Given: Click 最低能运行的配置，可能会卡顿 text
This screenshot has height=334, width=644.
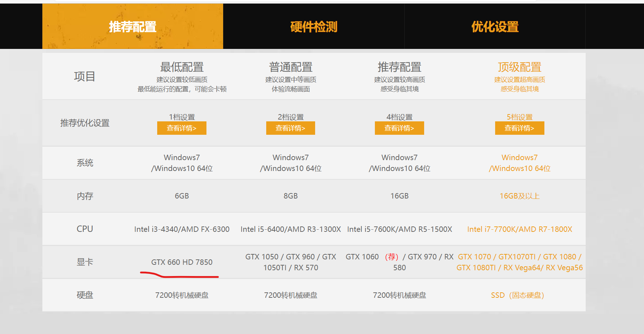Looking at the screenshot, I should coord(182,89).
